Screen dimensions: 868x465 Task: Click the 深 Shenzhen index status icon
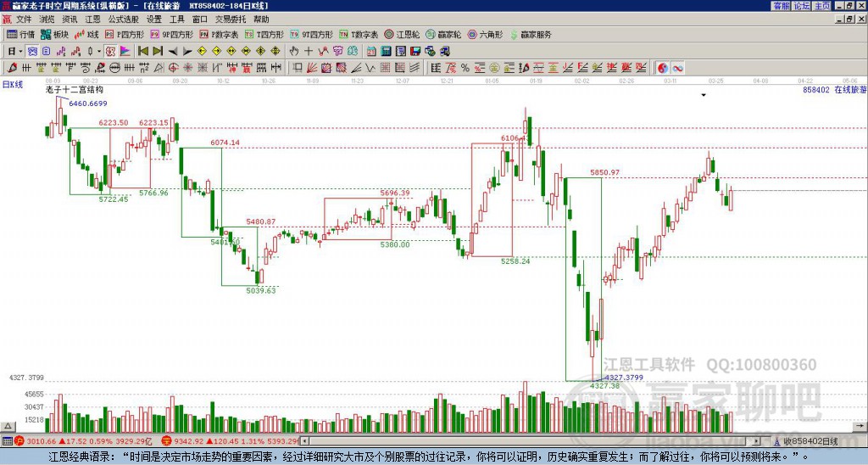pyautogui.click(x=166, y=441)
